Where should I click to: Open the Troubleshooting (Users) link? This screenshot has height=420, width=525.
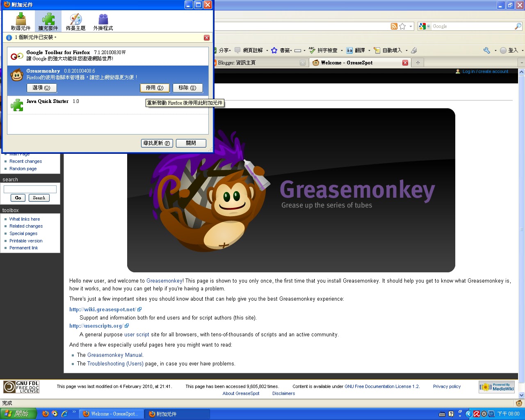115,364
